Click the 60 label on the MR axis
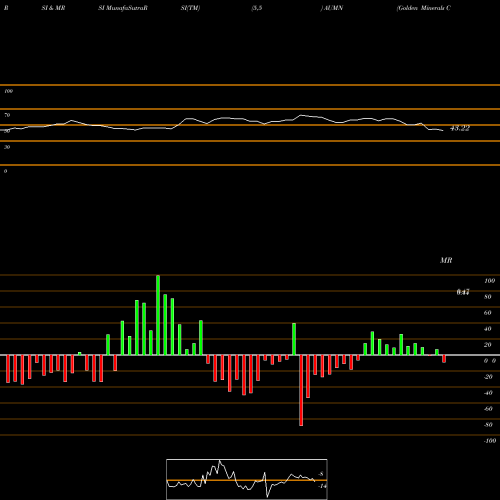 (x=488, y=313)
